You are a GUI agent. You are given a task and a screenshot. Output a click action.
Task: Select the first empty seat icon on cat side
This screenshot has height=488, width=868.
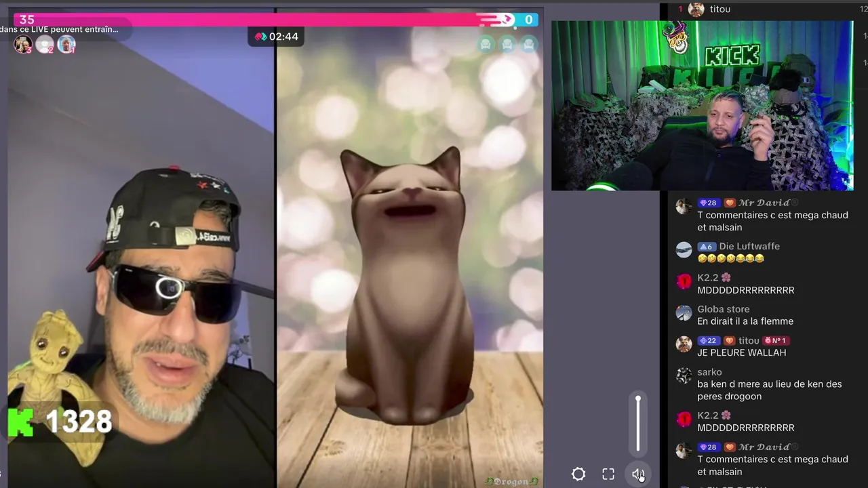pyautogui.click(x=486, y=45)
